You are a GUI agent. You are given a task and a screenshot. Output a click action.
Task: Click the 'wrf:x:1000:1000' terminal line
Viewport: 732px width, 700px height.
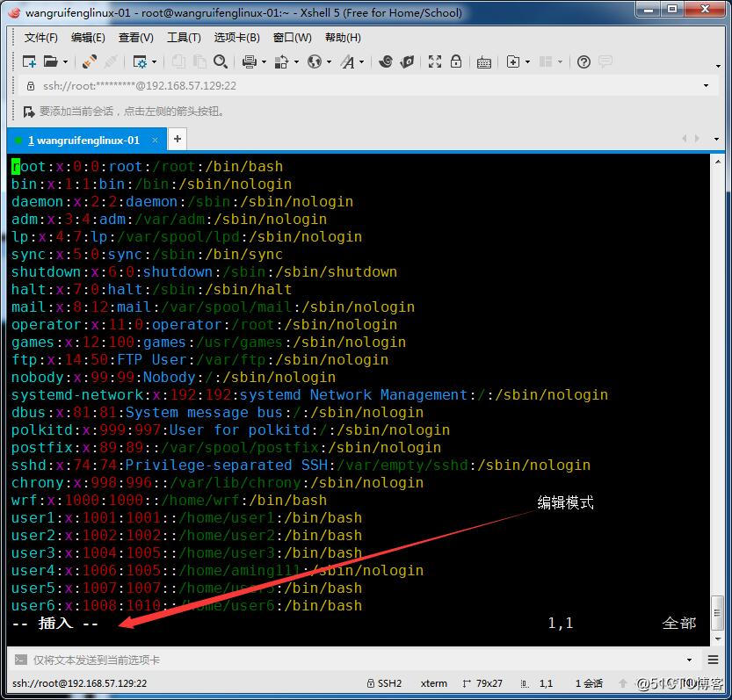(x=169, y=501)
